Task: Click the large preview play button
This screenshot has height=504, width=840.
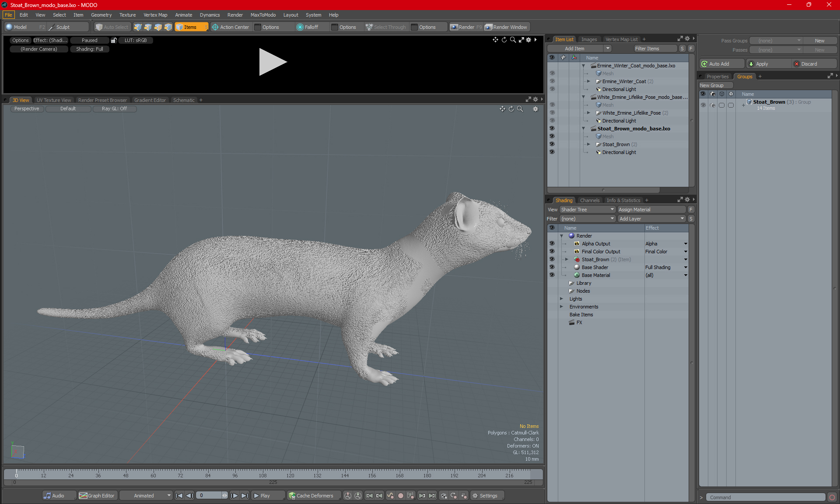Action: [x=272, y=62]
